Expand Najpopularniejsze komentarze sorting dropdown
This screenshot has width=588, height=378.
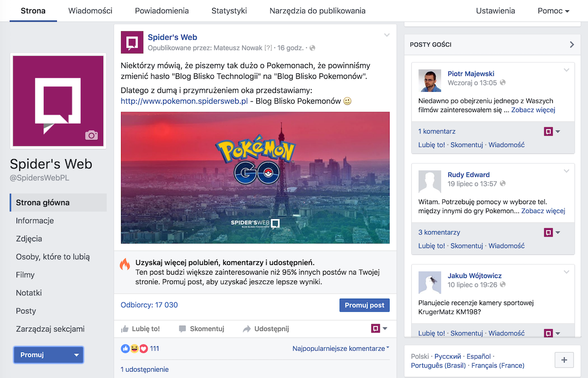coord(341,349)
